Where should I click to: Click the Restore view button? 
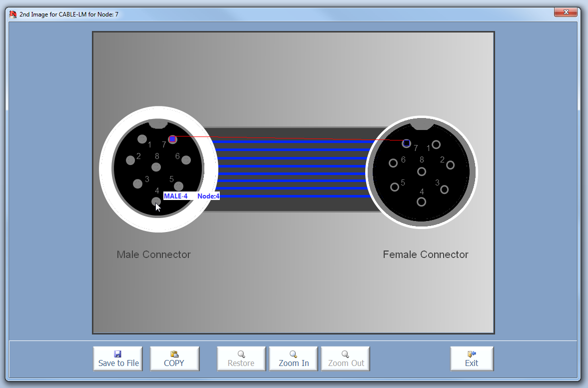click(x=241, y=358)
